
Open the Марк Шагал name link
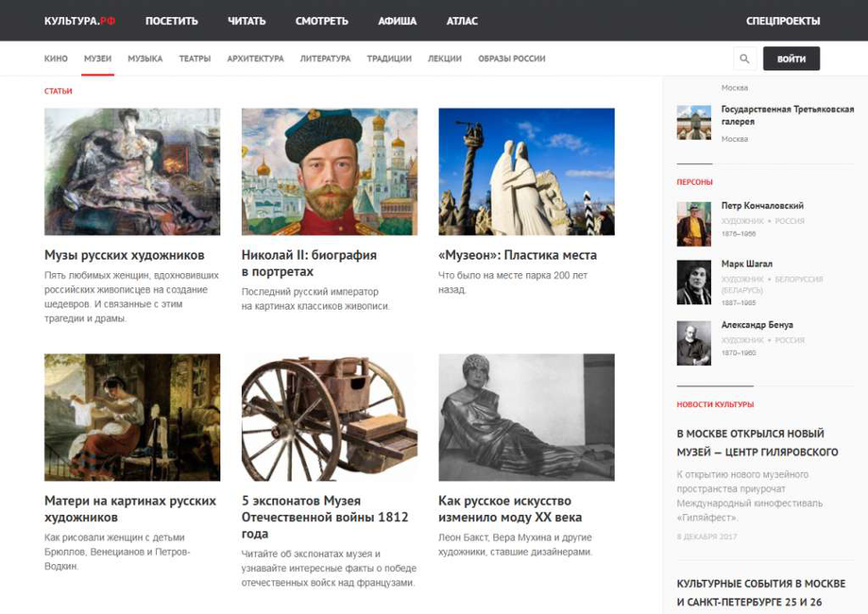(x=747, y=264)
